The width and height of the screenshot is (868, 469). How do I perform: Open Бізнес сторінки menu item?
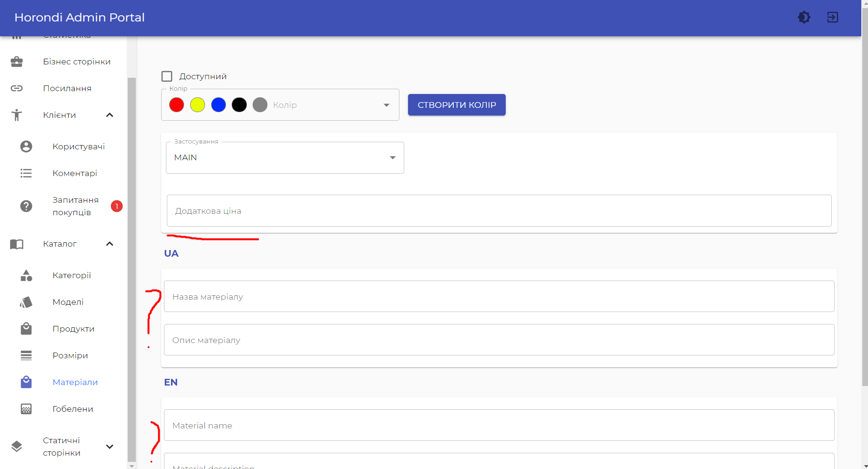(x=77, y=62)
